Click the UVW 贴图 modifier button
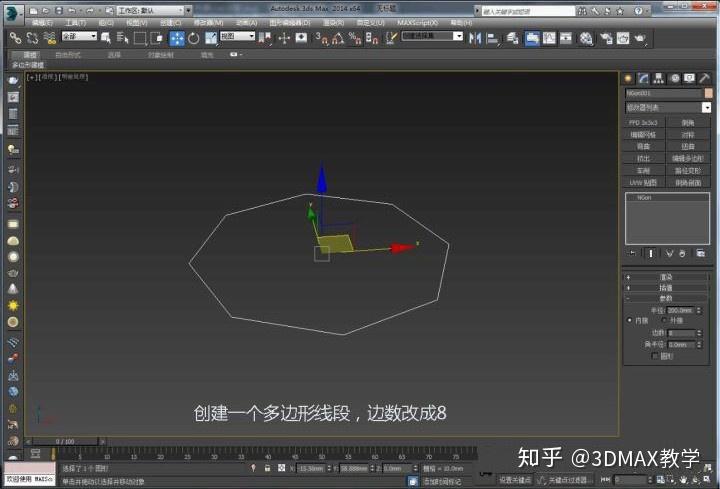The height and width of the screenshot is (489, 720). pos(644,183)
